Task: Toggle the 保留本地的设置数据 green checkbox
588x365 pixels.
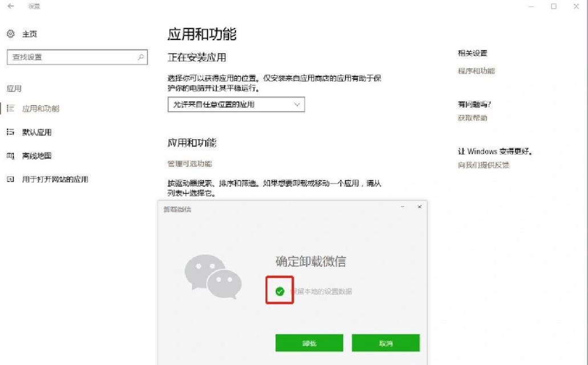Action: 280,291
